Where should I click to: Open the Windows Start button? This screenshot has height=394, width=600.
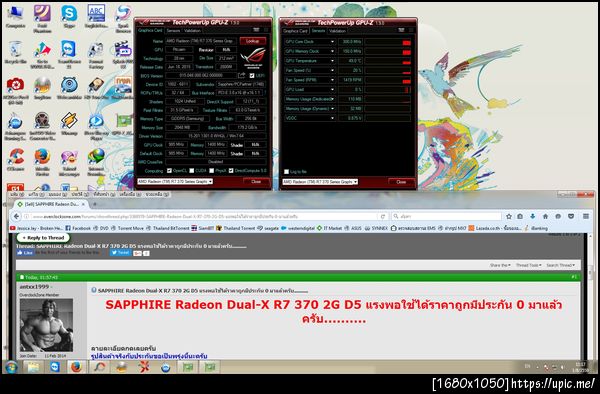pyautogui.click(x=11, y=367)
